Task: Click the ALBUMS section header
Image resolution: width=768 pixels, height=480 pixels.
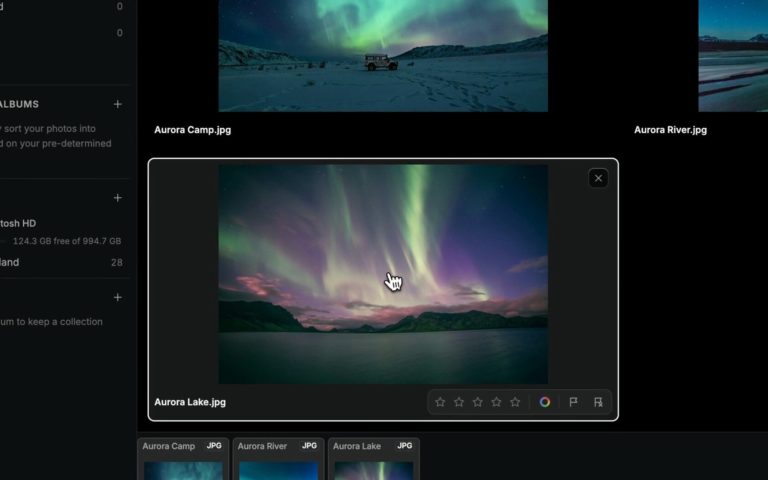Action: (20, 104)
